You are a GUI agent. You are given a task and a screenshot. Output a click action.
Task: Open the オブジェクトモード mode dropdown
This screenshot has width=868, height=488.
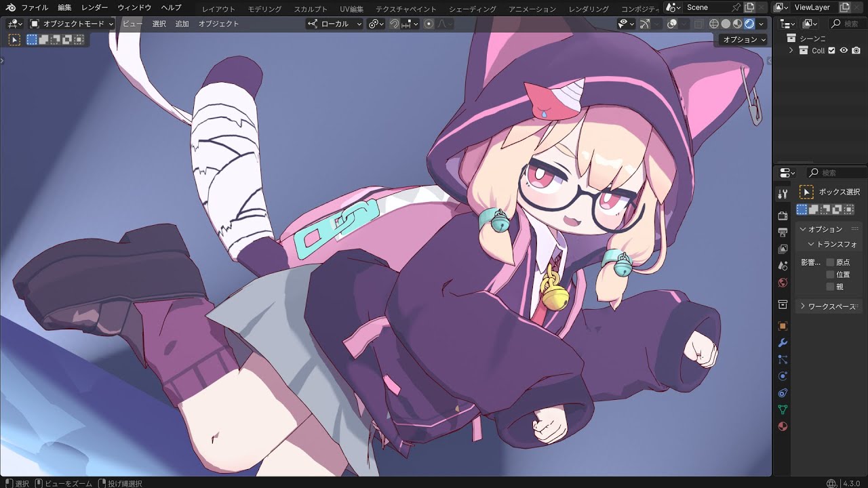click(72, 24)
